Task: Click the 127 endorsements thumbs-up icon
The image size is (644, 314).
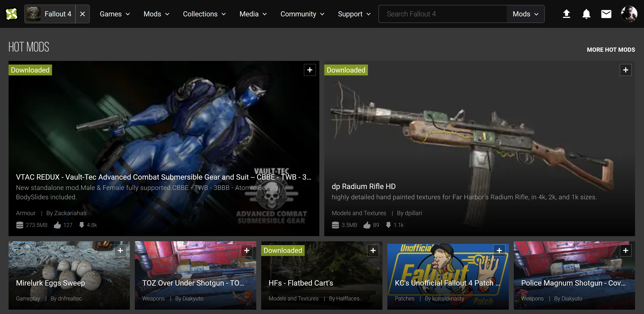Action: click(57, 225)
